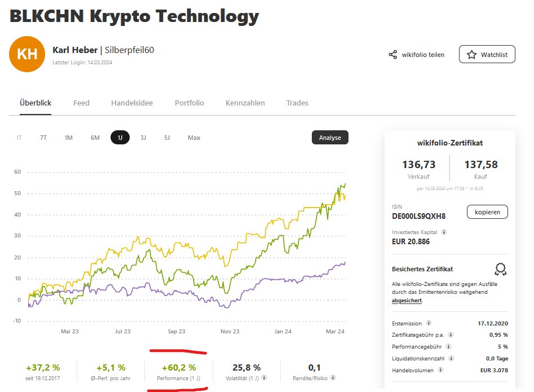The image size is (534, 392).
Task: Switch to the Handelsidee tab
Action: pos(132,103)
